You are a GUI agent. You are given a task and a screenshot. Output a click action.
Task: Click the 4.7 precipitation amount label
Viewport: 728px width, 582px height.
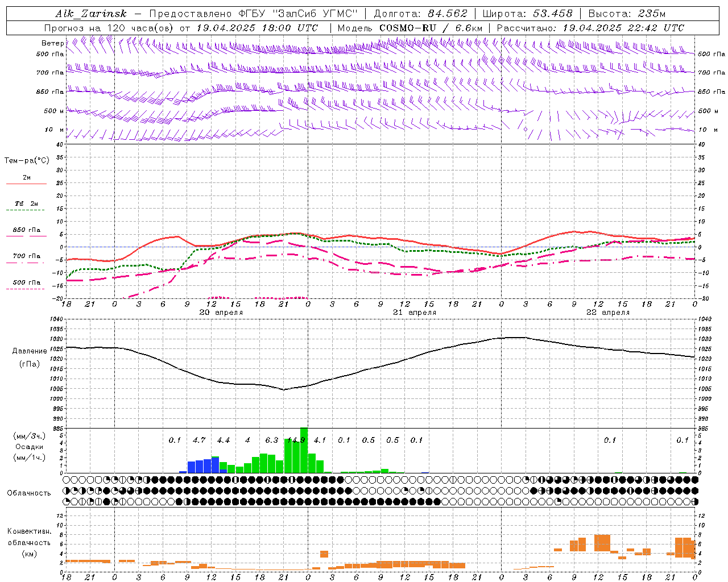[199, 440]
